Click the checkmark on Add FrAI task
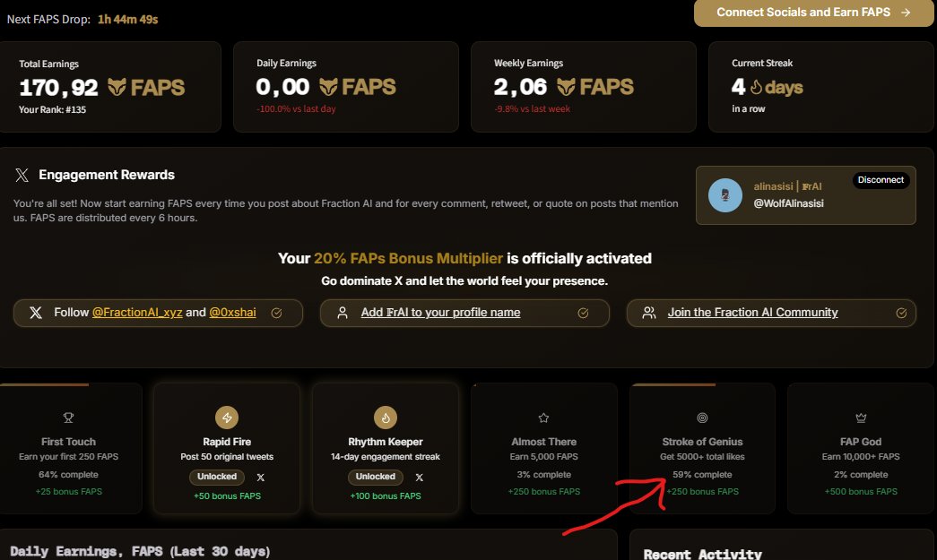 pos(583,313)
